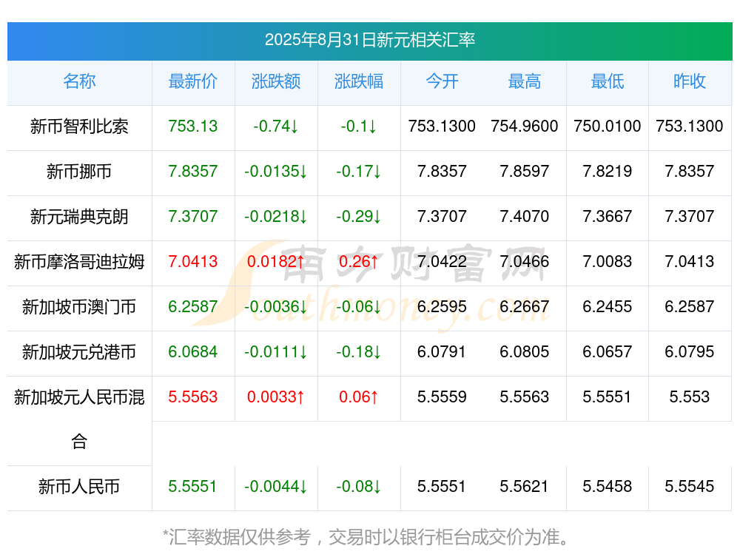The height and width of the screenshot is (560, 740).
Task: Click the open value 5.5559
Action: [442, 397]
